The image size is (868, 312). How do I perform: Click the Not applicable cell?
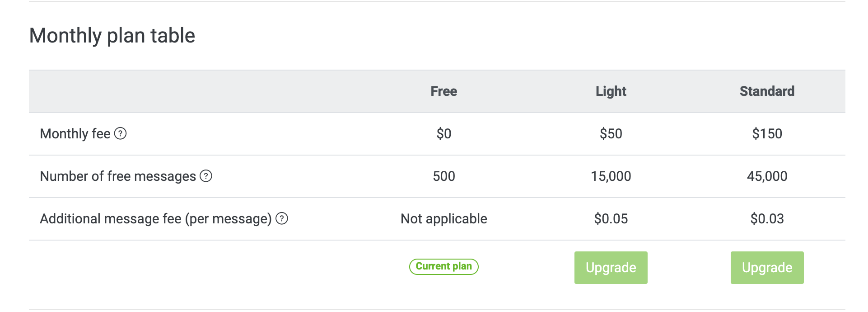[443, 219]
